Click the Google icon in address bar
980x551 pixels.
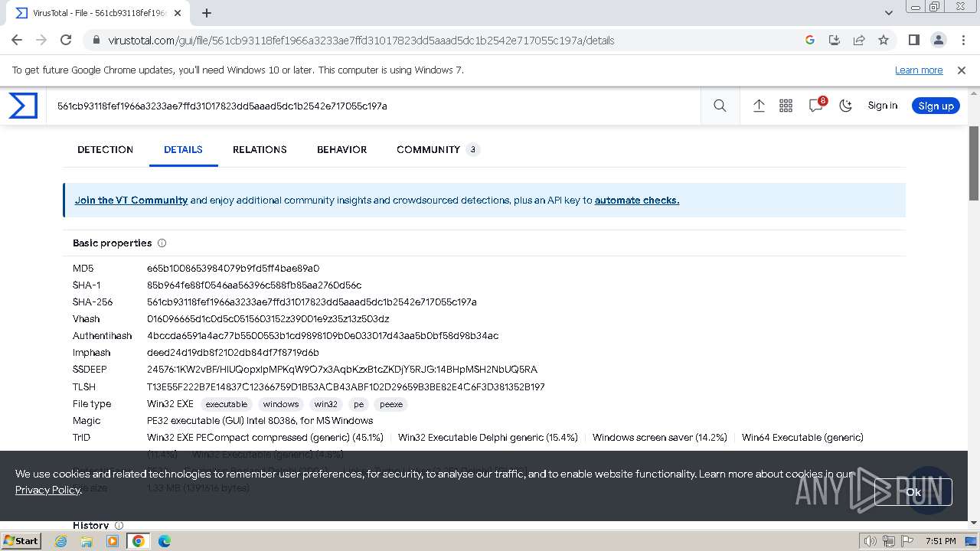tap(810, 40)
